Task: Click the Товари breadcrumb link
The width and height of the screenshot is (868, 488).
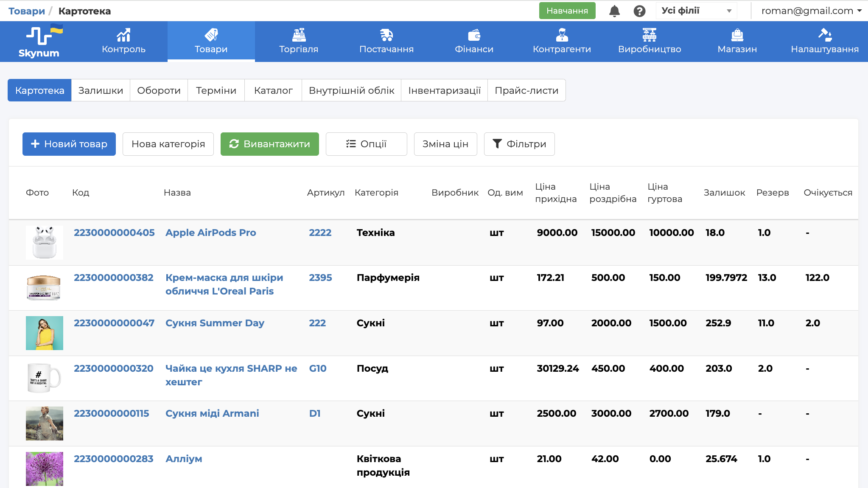Action: 27,11
